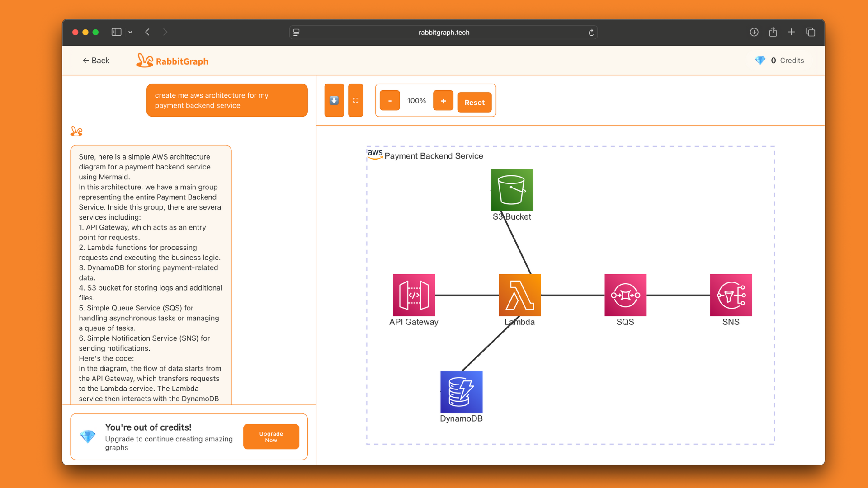Click the RabbitGraph logo
This screenshot has width=868, height=488.
click(172, 61)
